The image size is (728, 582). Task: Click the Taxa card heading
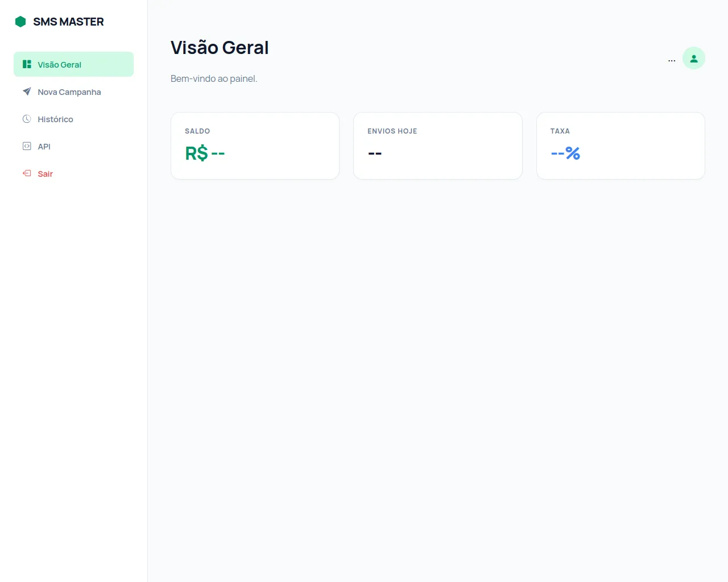(560, 131)
